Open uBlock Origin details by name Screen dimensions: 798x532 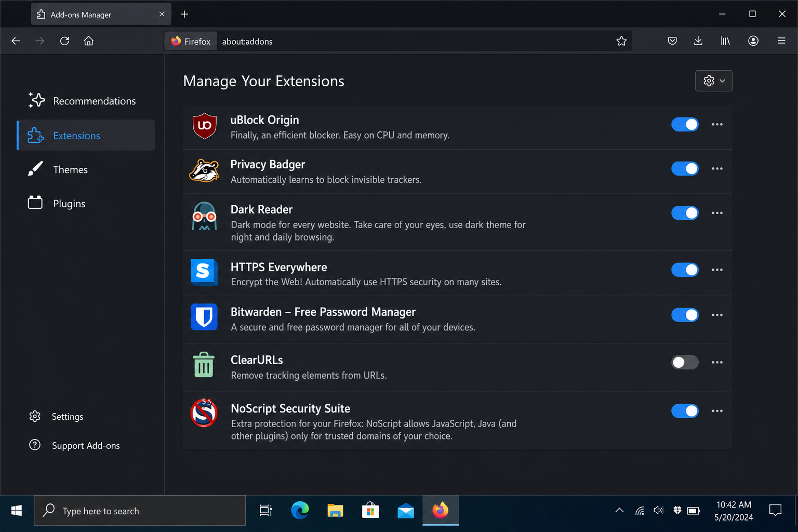pyautogui.click(x=265, y=120)
